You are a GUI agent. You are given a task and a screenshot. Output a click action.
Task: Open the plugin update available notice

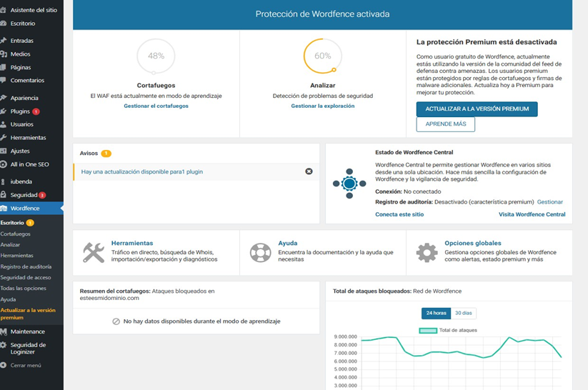pos(141,171)
